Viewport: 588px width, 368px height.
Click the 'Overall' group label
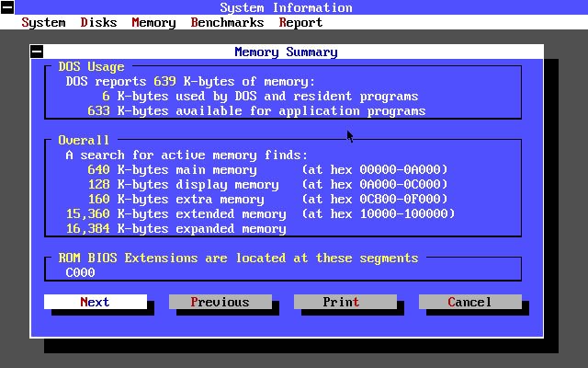coord(84,141)
